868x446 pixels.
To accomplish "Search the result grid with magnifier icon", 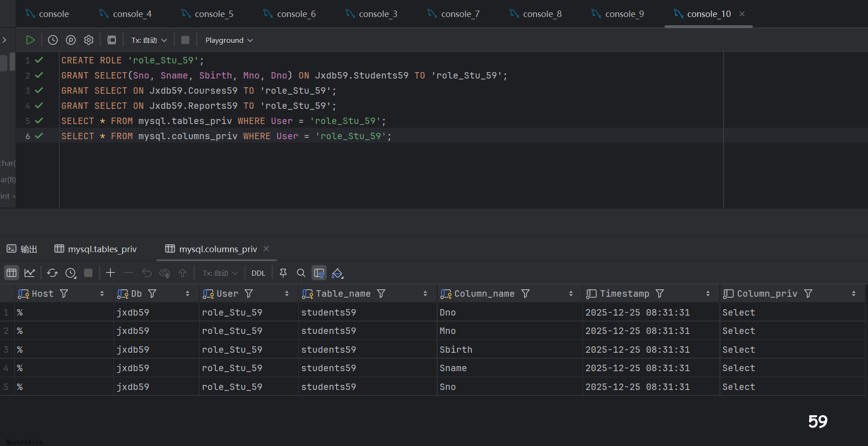I will pos(301,273).
